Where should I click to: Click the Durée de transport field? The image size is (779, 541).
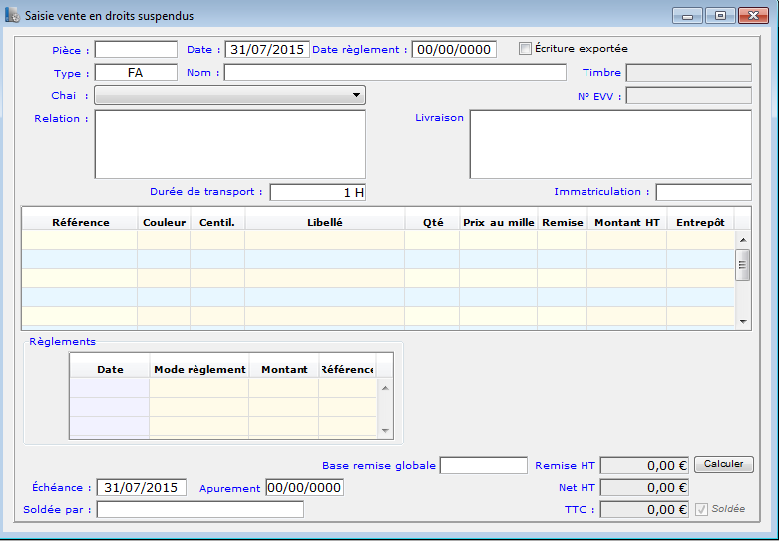coord(319,192)
